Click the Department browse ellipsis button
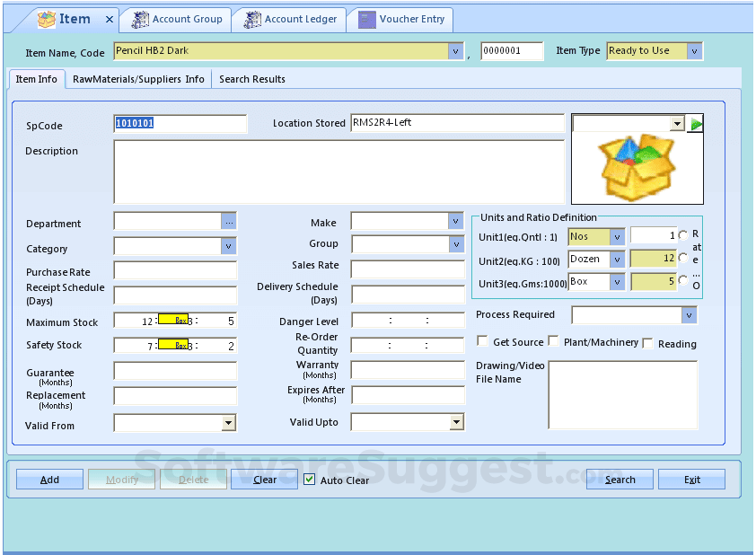 (x=229, y=222)
